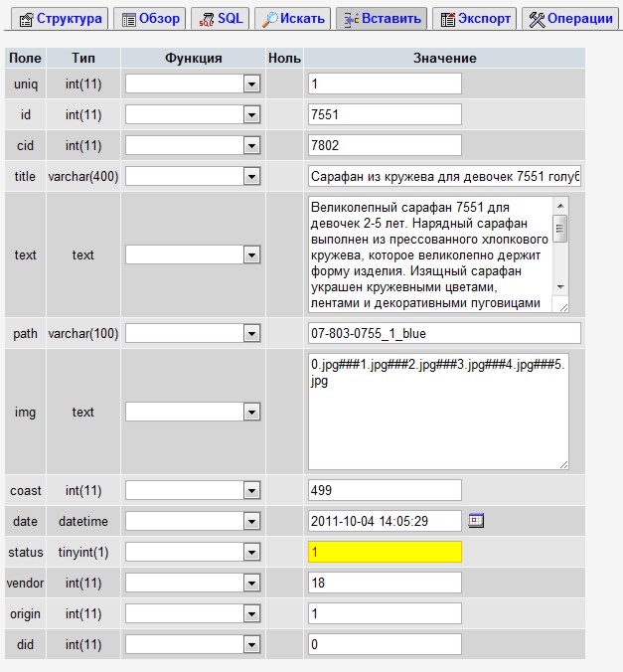
Task: Open function dropdown for img row
Action: pyautogui.click(x=251, y=412)
